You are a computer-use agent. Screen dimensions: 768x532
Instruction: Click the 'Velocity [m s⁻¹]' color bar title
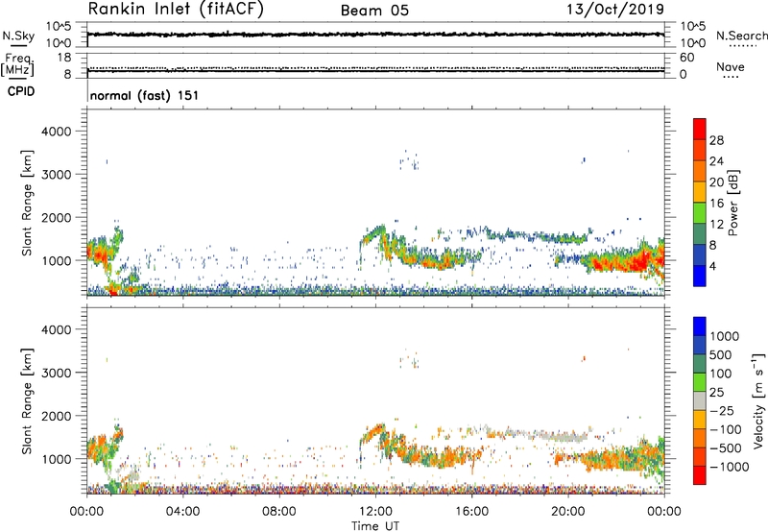click(x=758, y=400)
